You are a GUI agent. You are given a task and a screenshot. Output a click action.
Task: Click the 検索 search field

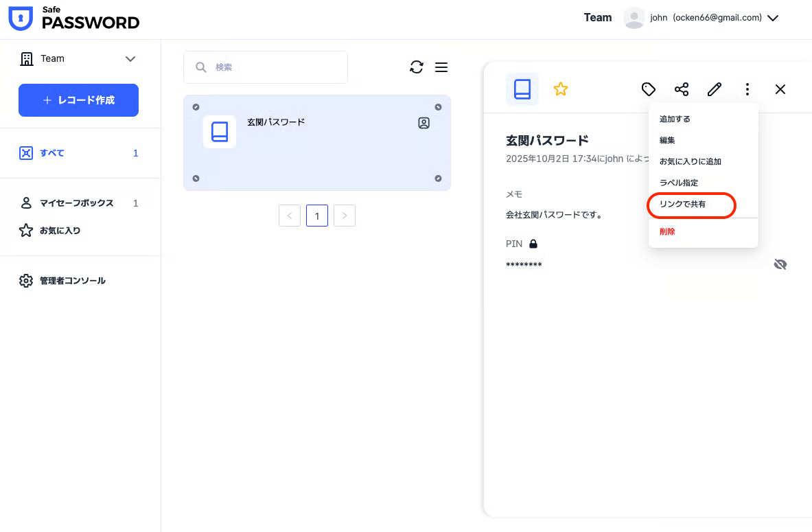coord(266,67)
